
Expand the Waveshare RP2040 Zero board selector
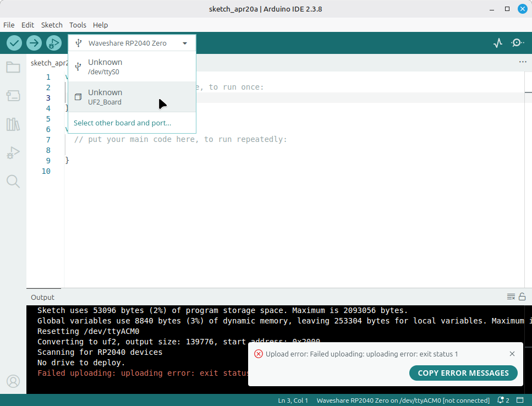pyautogui.click(x=132, y=43)
